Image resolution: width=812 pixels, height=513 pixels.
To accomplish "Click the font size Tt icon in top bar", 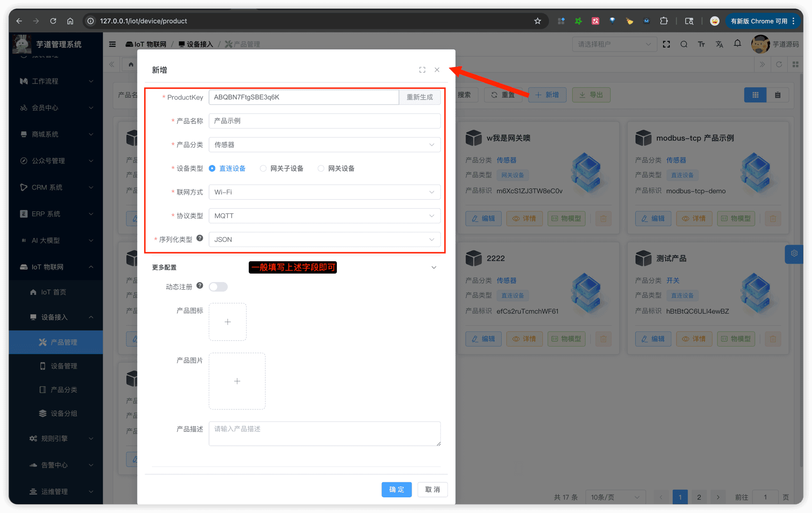I will (702, 44).
